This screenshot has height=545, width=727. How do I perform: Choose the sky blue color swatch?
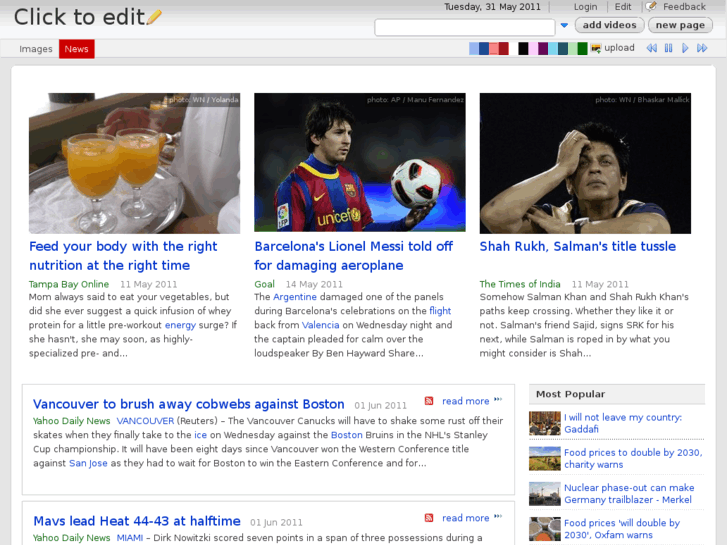(x=553, y=48)
